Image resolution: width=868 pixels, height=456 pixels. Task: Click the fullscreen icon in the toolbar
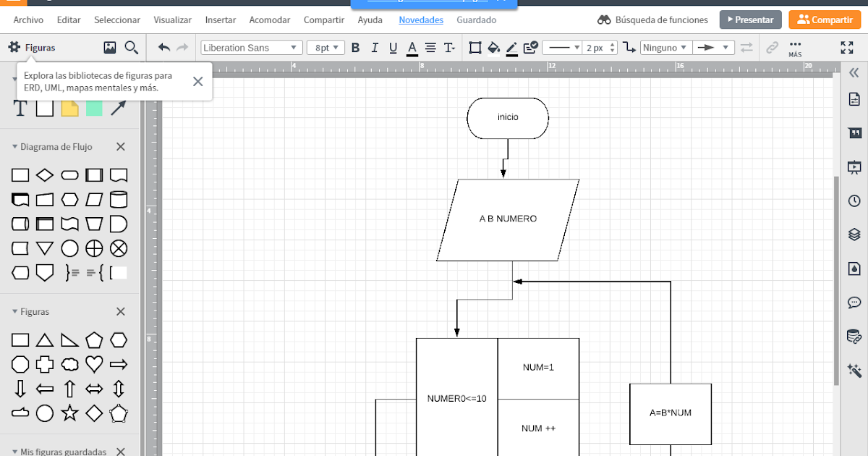point(846,48)
